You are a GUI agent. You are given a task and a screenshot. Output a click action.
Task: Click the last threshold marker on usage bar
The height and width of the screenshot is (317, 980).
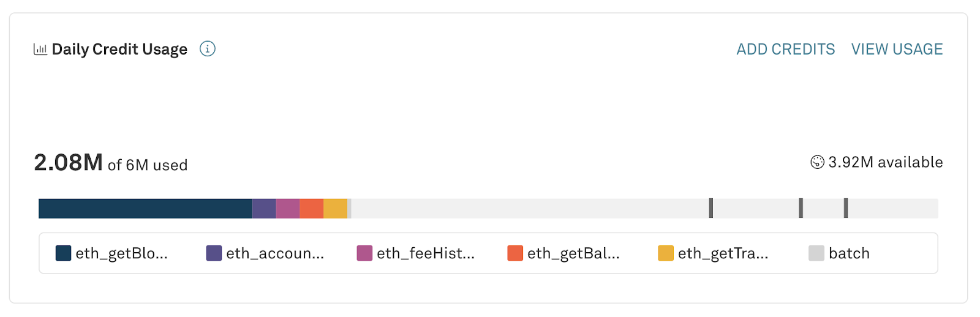[x=846, y=208]
